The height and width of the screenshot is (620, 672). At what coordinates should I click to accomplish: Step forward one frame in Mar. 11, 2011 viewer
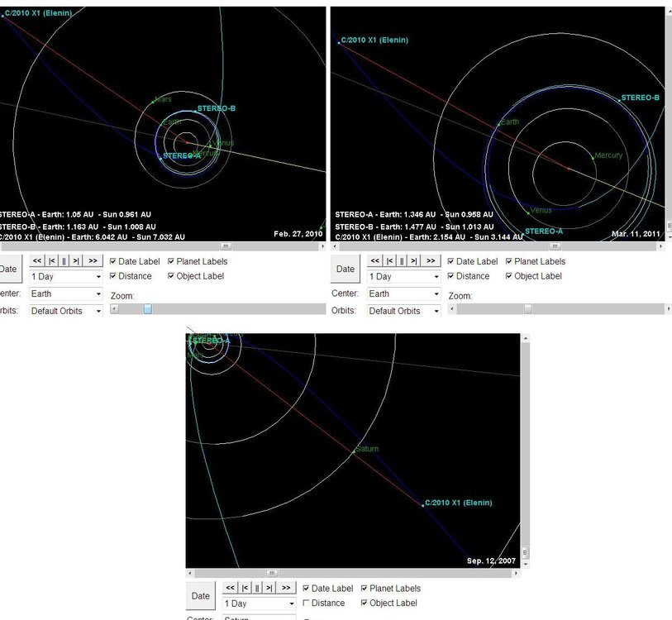pos(414,260)
